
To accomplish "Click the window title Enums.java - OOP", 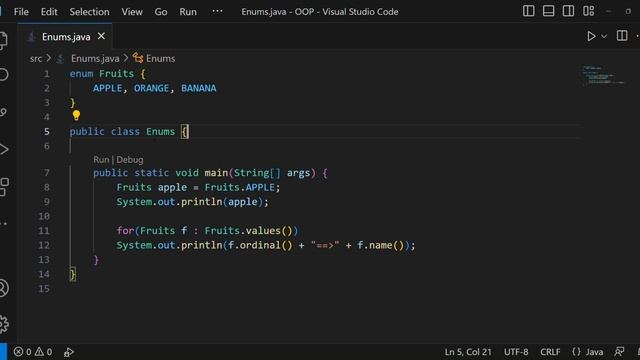I will (320, 12).
